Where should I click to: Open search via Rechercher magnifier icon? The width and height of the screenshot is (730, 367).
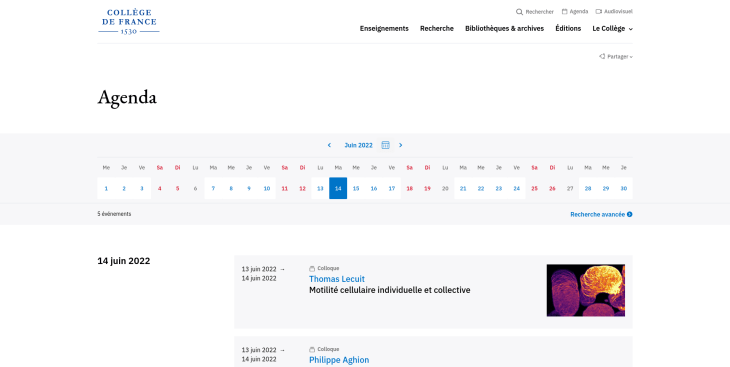tap(519, 12)
